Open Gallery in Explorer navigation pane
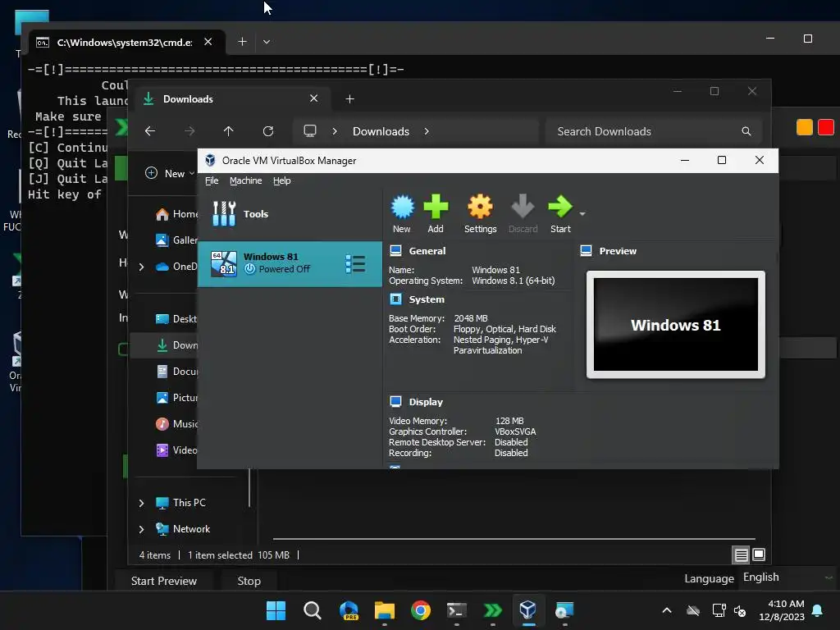 click(x=176, y=240)
